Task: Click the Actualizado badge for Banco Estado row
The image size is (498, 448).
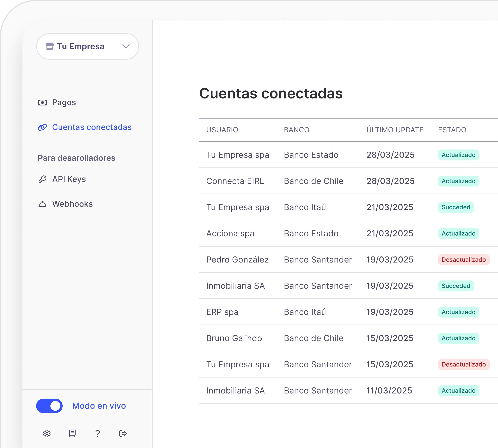Action: point(459,155)
